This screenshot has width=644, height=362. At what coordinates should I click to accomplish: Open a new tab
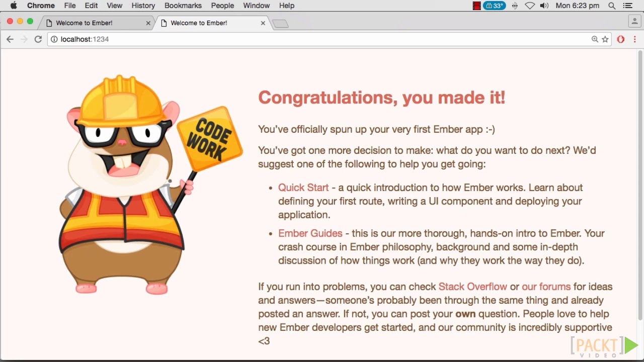[x=280, y=23]
